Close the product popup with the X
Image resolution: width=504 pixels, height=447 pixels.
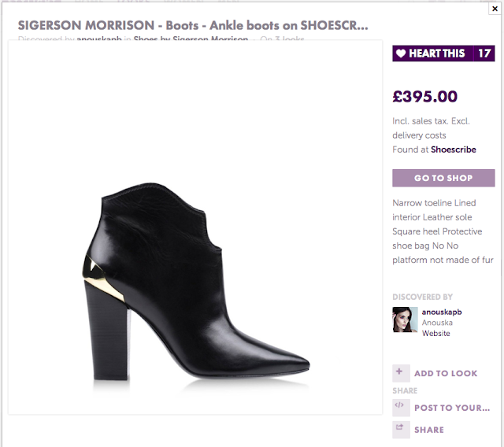pos(495,8)
